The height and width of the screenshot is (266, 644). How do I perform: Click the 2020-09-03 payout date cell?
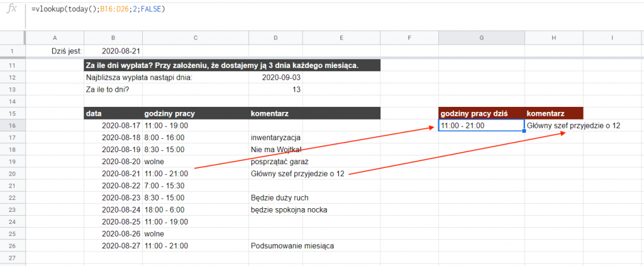click(x=275, y=77)
